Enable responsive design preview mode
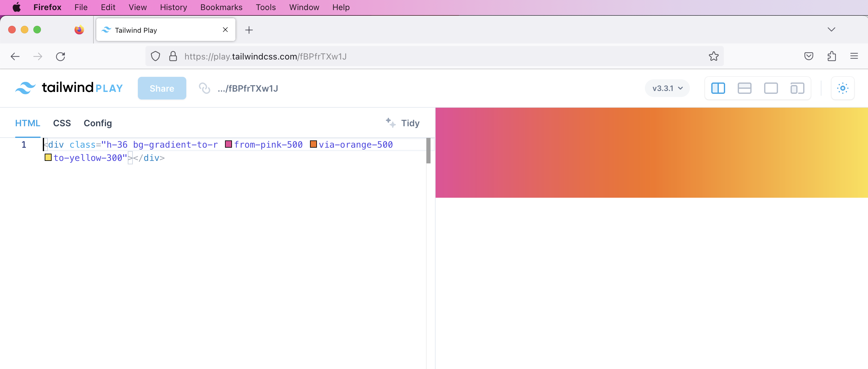 click(x=797, y=88)
